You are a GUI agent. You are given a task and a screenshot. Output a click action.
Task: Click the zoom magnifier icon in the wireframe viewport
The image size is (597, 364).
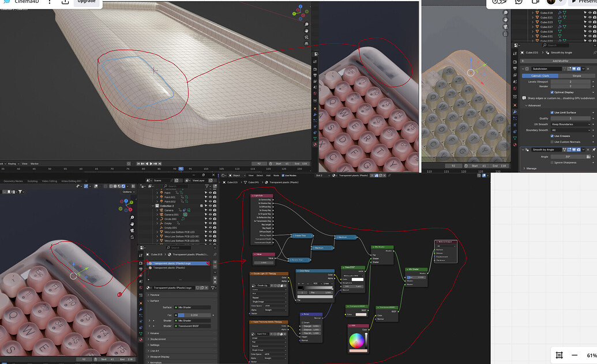coord(306,24)
